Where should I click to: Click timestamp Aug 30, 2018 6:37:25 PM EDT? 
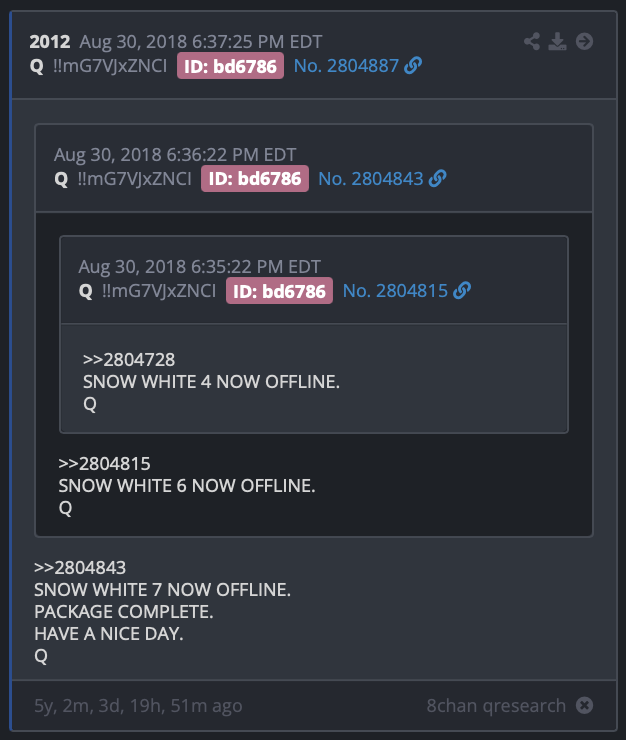[x=201, y=42]
